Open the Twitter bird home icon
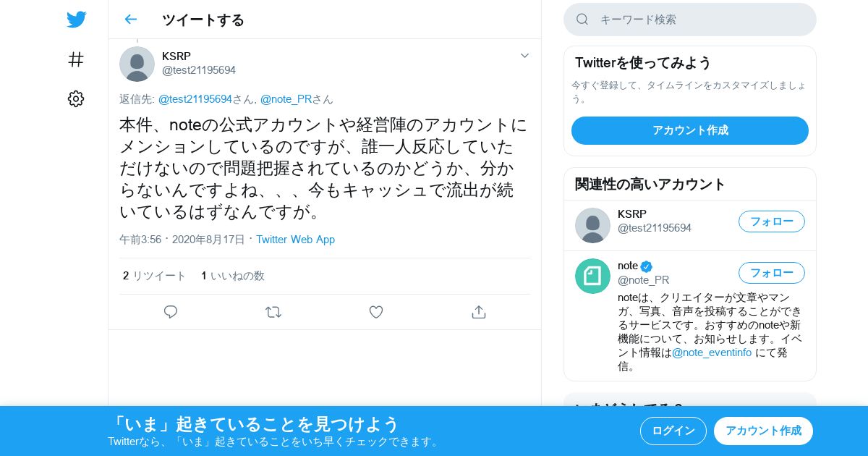Viewport: 868px width, 456px height. tap(76, 20)
